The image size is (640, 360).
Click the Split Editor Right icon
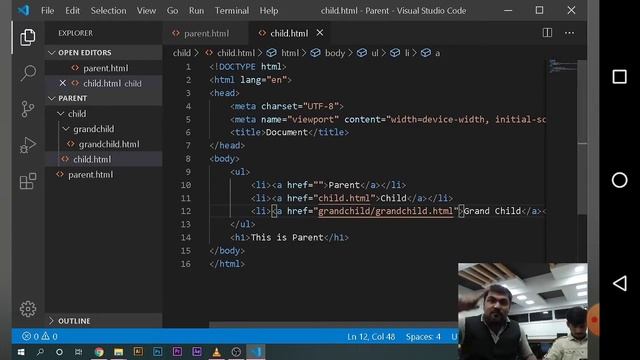tap(547, 33)
